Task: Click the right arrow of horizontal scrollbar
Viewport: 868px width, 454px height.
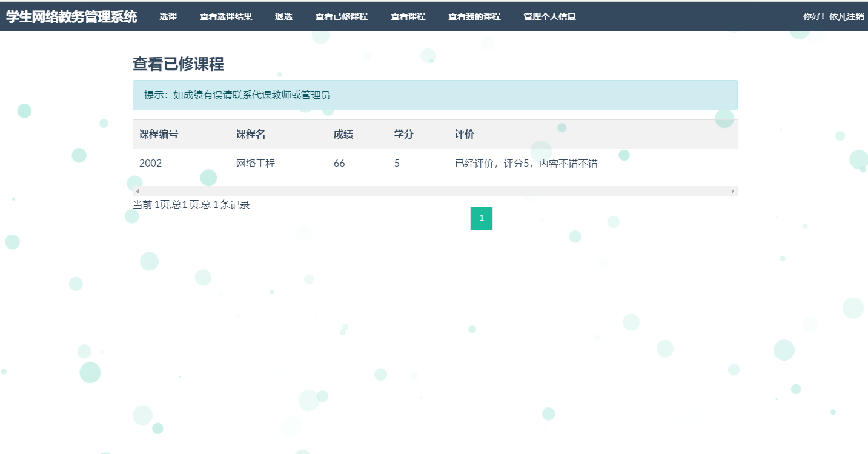Action: [x=733, y=191]
